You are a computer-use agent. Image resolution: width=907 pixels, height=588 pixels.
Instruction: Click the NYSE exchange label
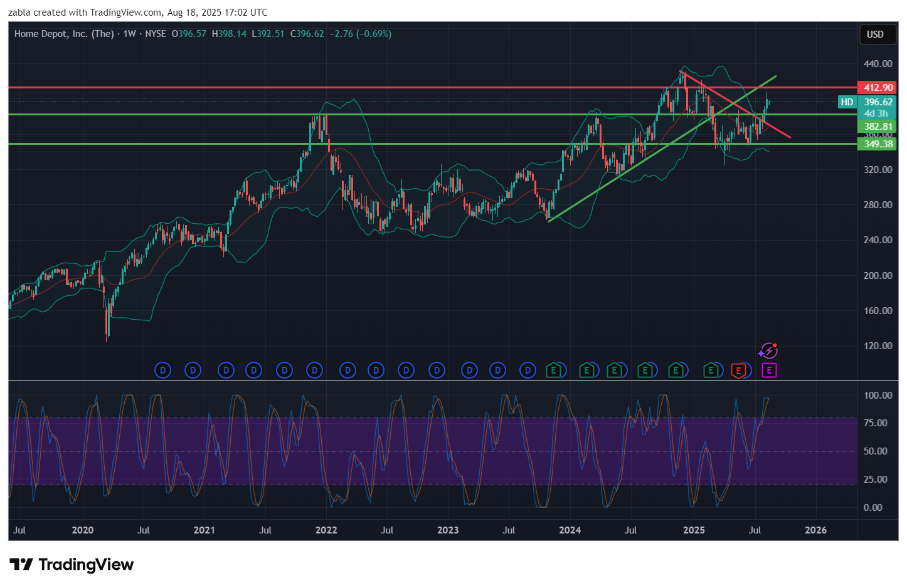156,34
